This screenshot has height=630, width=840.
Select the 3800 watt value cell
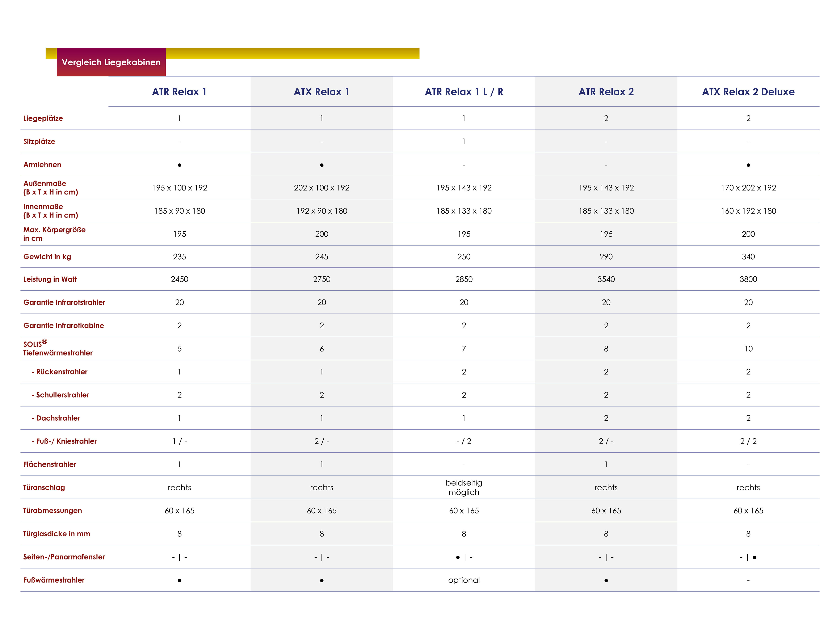click(748, 280)
